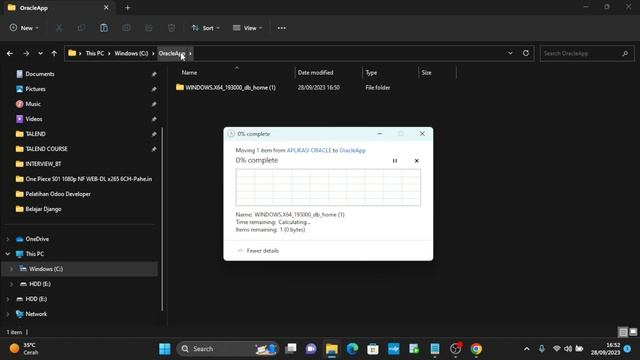Click OracleApp breadcrumb in address bar
640x360 pixels.
tap(171, 53)
